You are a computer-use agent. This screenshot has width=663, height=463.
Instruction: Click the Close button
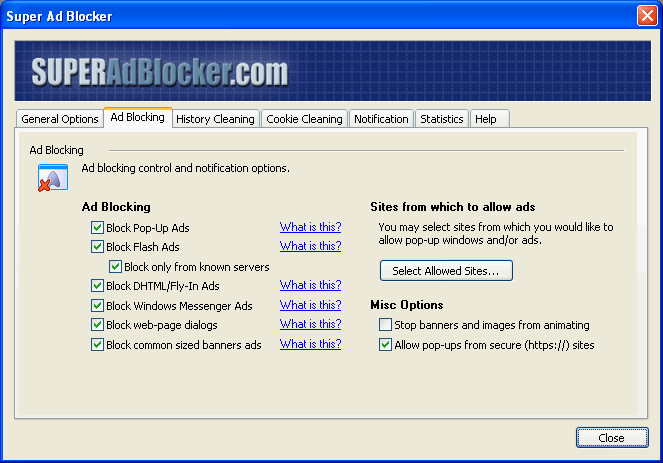(x=612, y=438)
